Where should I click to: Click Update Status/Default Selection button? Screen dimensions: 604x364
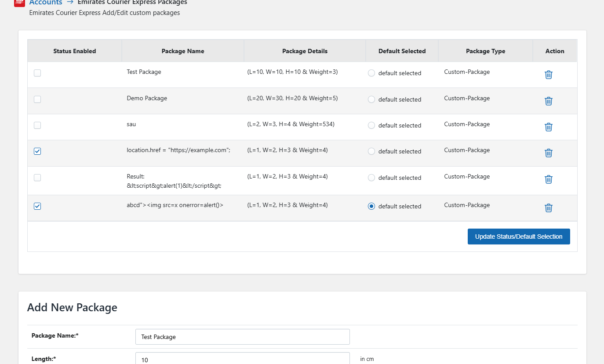click(x=519, y=237)
